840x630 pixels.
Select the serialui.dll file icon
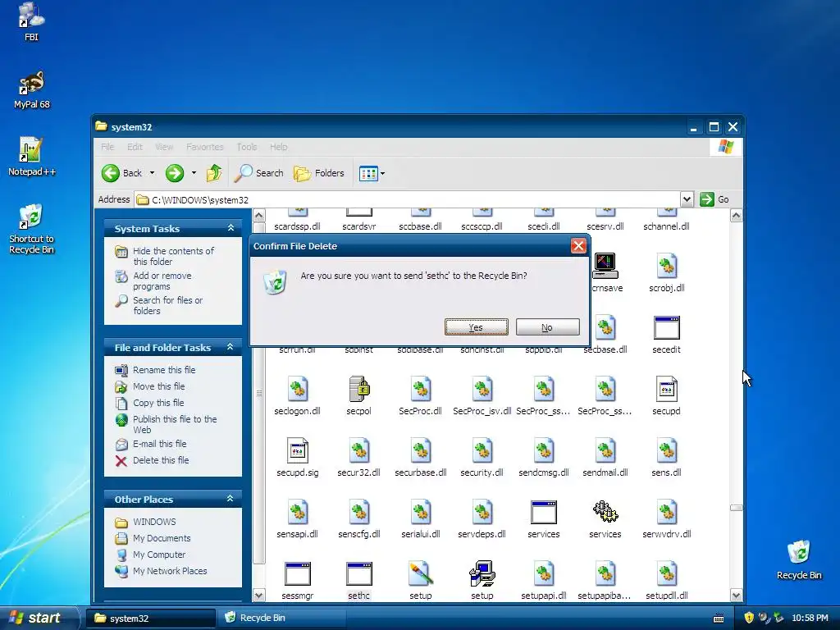(421, 512)
